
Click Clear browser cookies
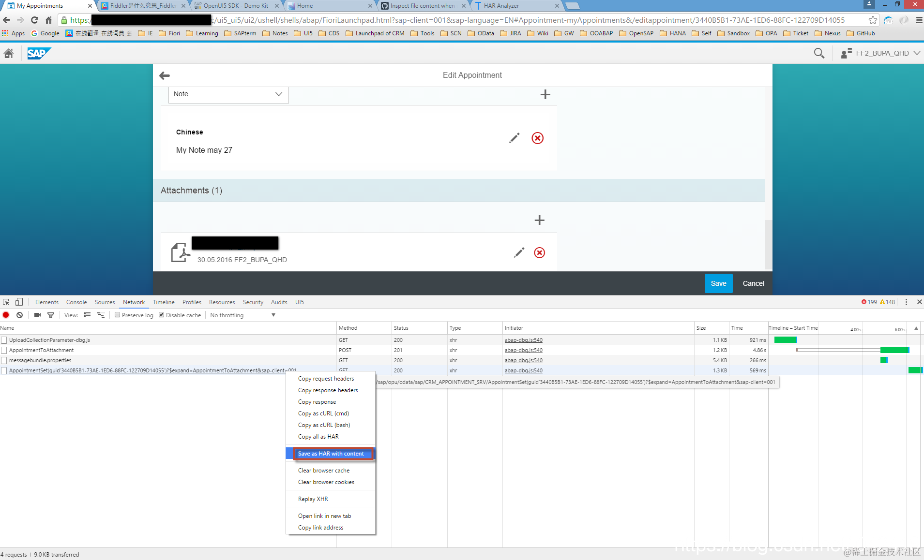point(326,482)
